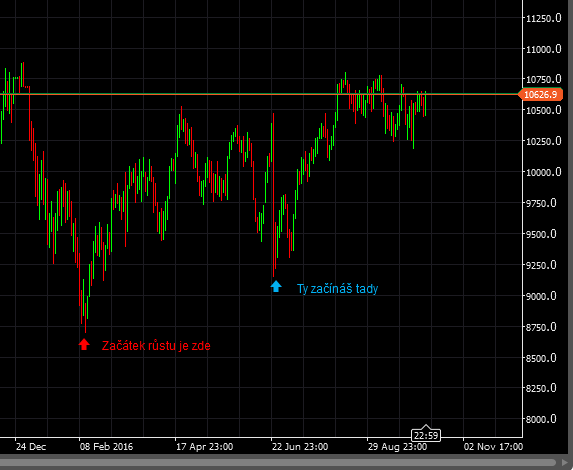This screenshot has height=470, width=573.
Task: Select the blue annotation 'Ty začínáš tady'
Action: tap(337, 289)
